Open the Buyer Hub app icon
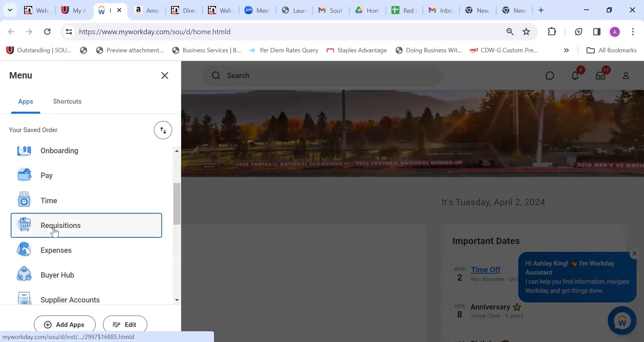This screenshot has width=644, height=342. pyautogui.click(x=24, y=274)
